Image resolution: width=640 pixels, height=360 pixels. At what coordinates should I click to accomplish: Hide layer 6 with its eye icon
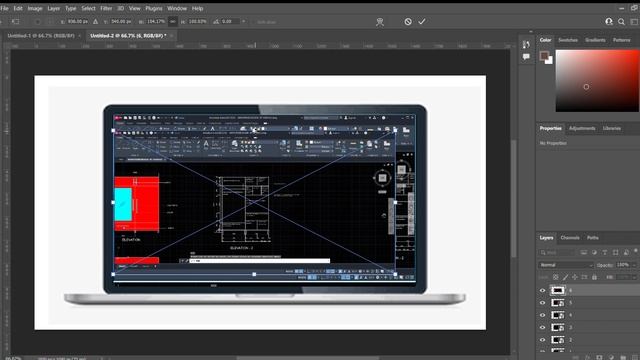coord(542,291)
